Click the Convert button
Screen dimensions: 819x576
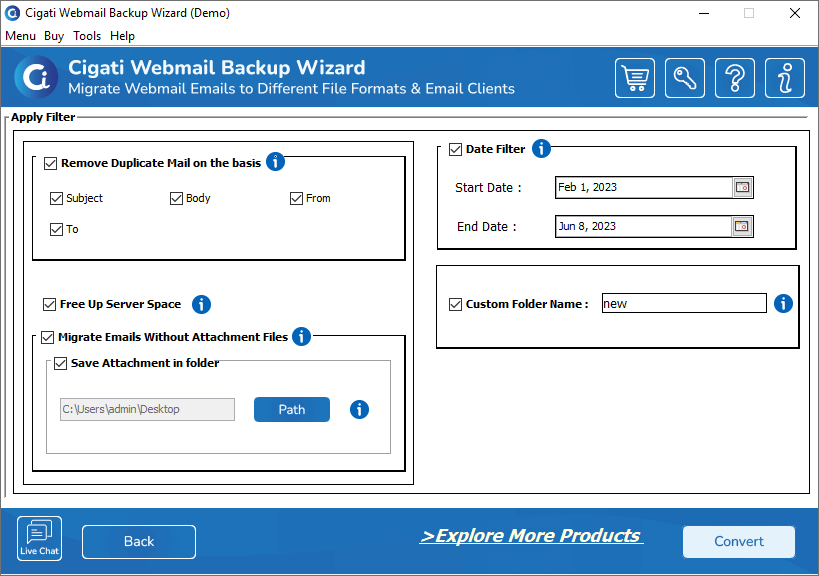739,542
